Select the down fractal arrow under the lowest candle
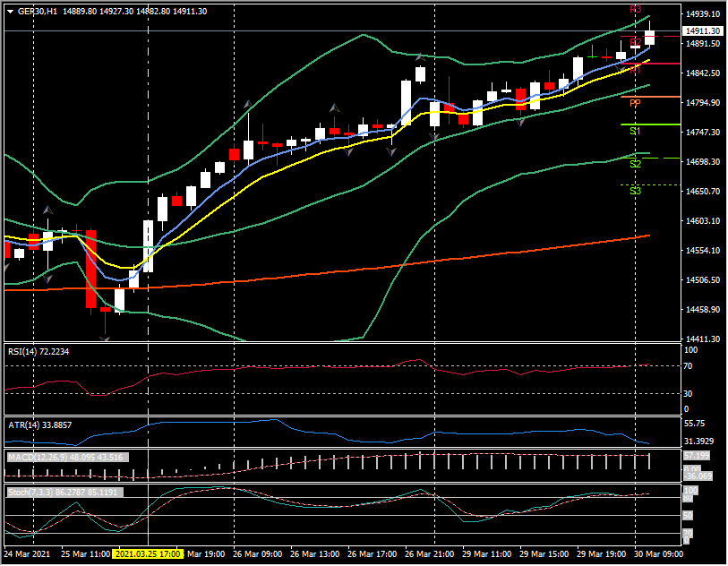Viewport: 728px width, 566px height. pyautogui.click(x=106, y=339)
